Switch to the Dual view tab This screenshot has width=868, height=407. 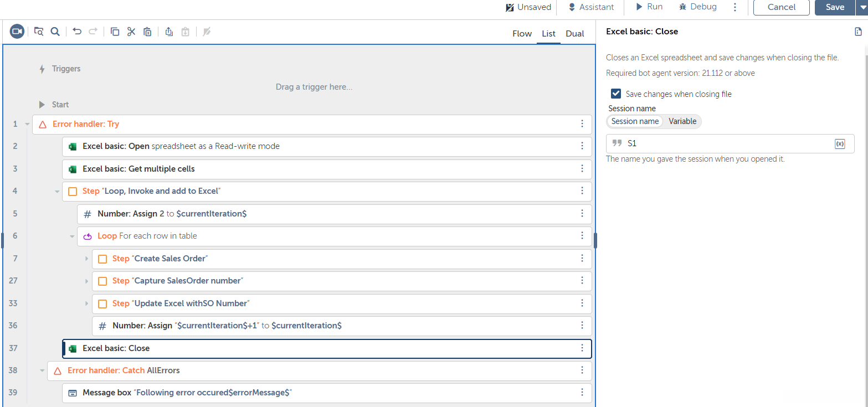pyautogui.click(x=574, y=34)
